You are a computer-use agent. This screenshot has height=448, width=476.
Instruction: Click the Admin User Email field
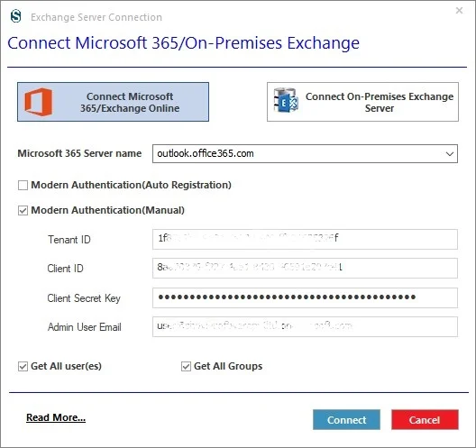coord(305,326)
